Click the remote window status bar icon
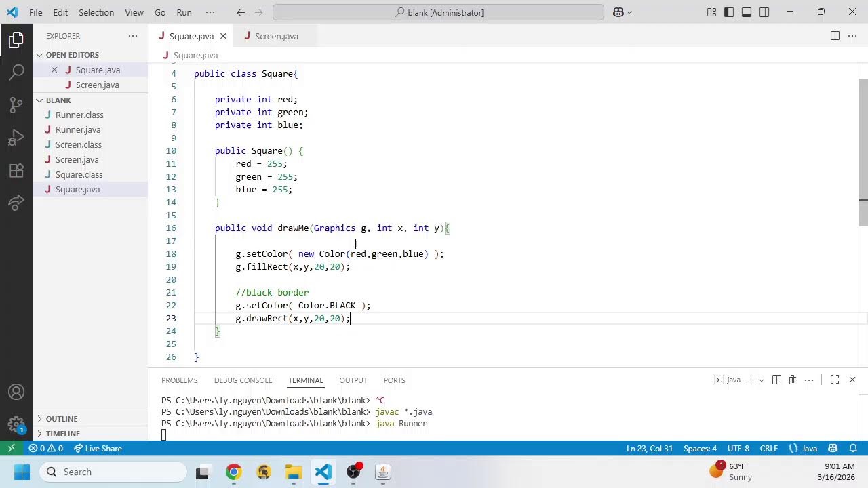Viewport: 868px width, 488px height. tap(11, 448)
